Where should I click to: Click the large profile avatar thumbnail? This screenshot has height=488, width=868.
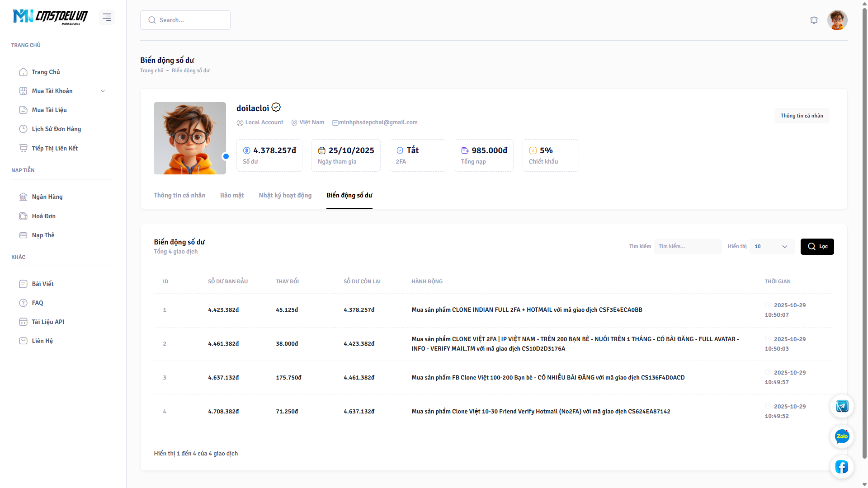(x=189, y=138)
